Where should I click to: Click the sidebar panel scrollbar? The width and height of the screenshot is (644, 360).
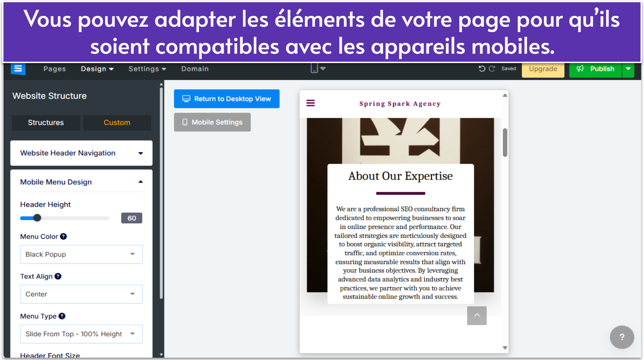point(161,193)
